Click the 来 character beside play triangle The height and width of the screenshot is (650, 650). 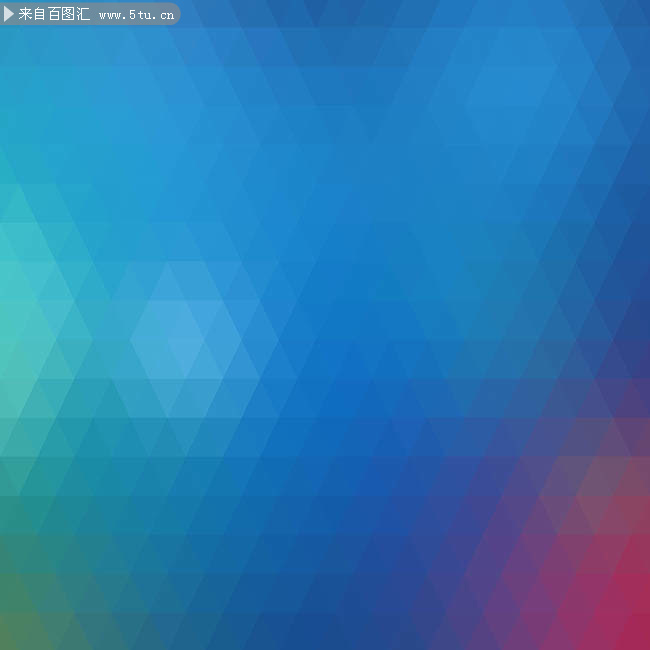click(x=25, y=14)
